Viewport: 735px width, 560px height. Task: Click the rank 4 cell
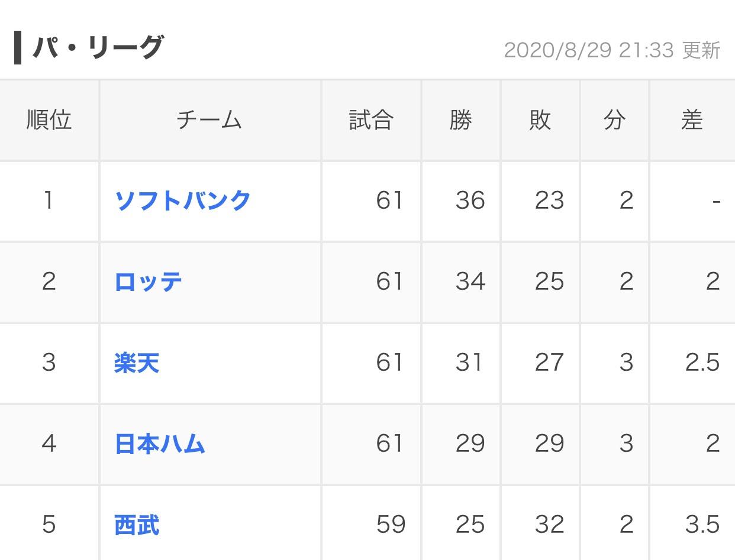tap(49, 444)
